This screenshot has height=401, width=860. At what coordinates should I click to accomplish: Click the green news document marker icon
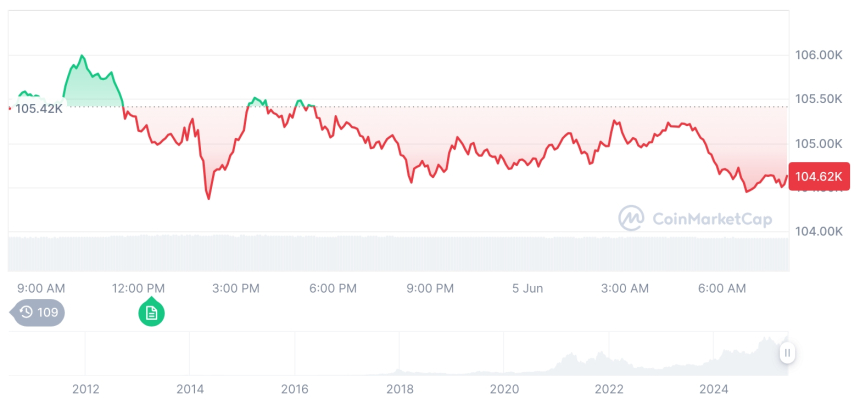pyautogui.click(x=151, y=313)
